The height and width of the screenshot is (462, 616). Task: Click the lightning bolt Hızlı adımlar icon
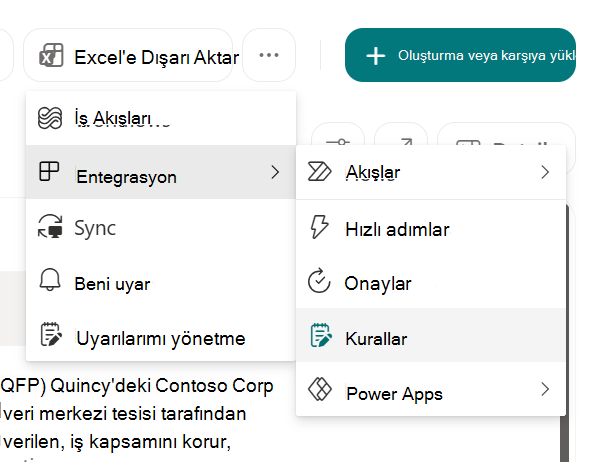tap(319, 227)
